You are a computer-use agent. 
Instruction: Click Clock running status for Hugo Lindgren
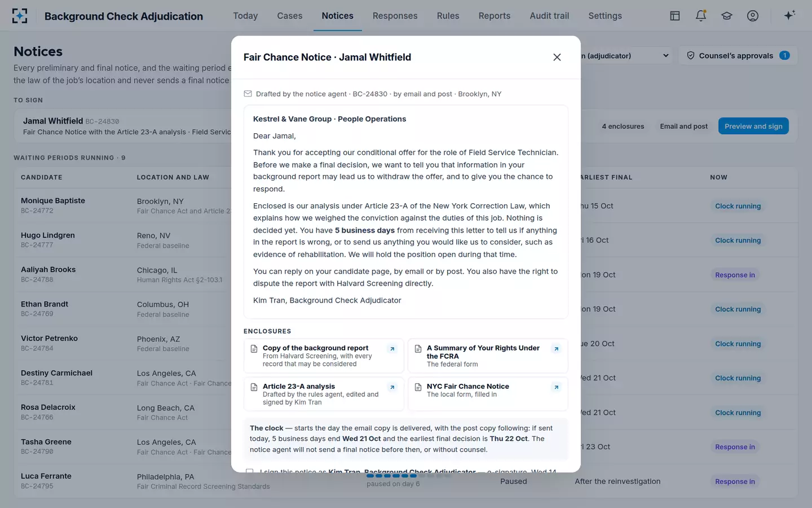point(738,240)
